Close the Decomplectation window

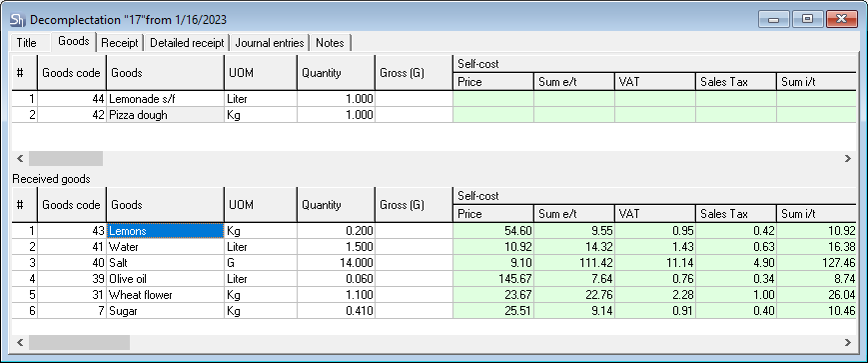(x=841, y=19)
